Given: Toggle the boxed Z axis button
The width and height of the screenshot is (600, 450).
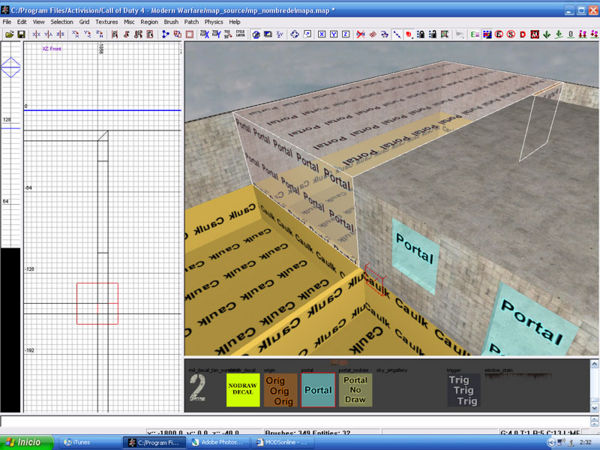Looking at the screenshot, I should (x=346, y=34).
